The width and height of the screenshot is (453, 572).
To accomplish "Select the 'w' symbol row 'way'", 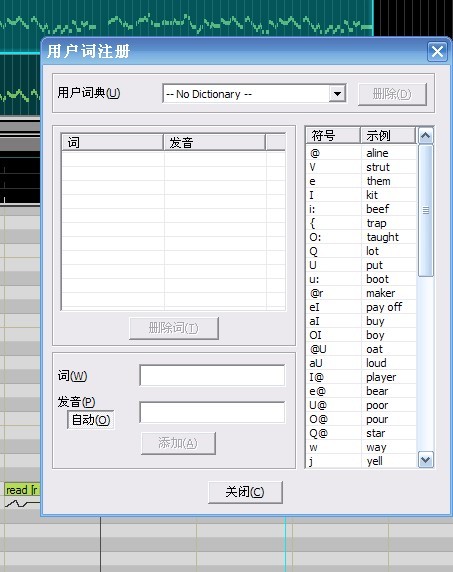I will (361, 447).
